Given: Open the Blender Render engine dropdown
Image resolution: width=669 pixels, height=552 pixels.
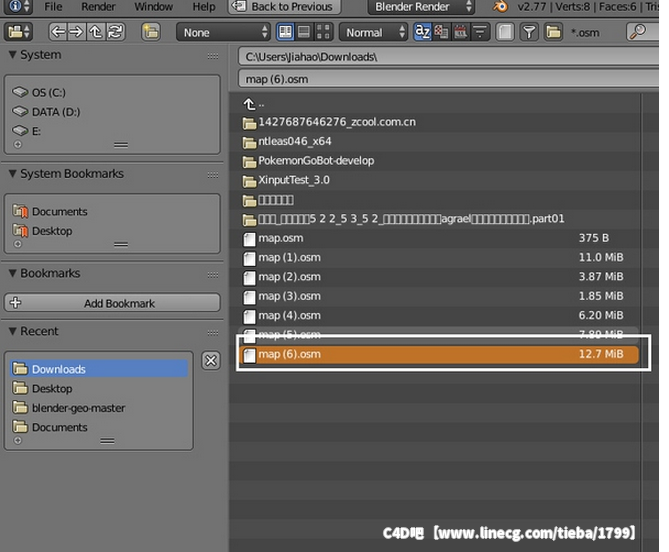Looking at the screenshot, I should (x=421, y=7).
